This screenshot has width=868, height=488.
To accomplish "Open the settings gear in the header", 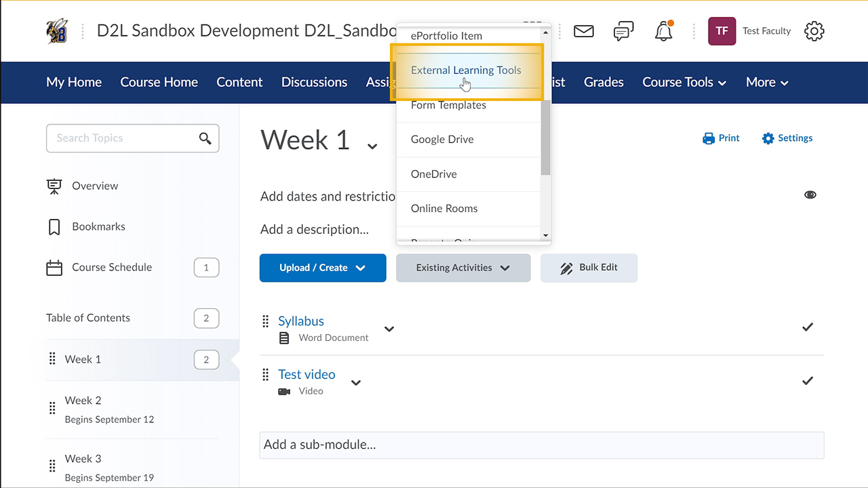I will tap(814, 31).
